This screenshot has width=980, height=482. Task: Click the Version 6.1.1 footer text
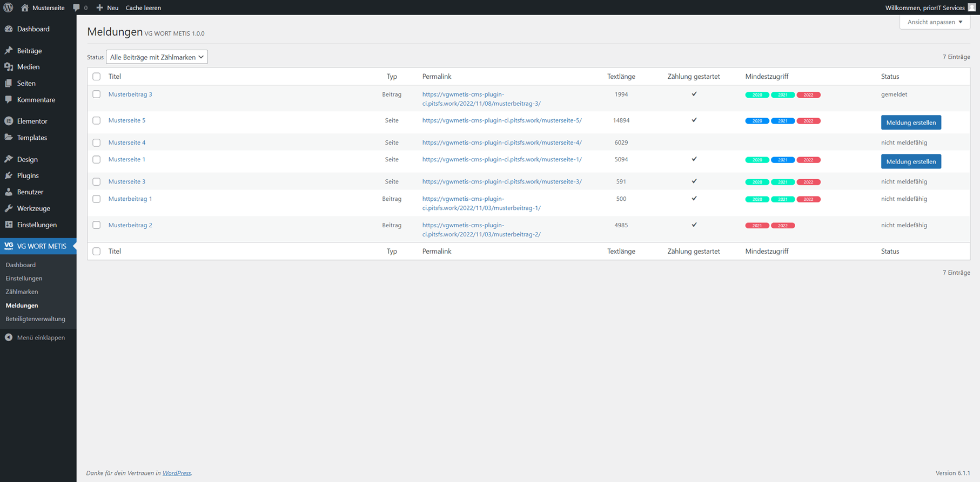(x=953, y=473)
